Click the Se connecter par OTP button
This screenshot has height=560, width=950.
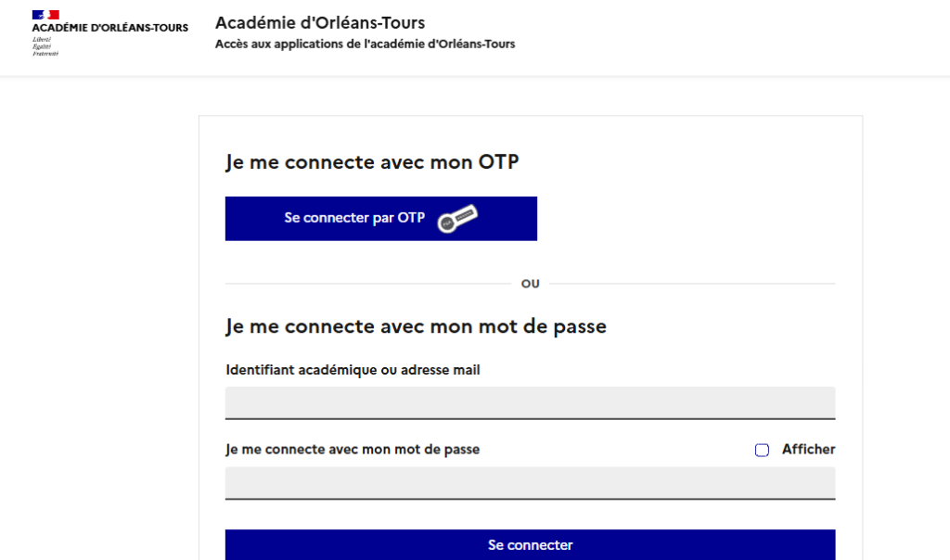pyautogui.click(x=380, y=218)
